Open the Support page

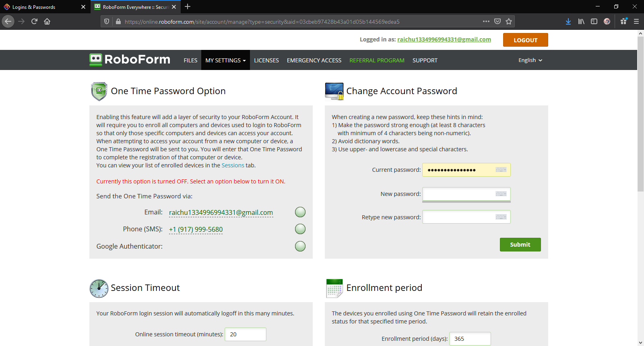coord(425,60)
